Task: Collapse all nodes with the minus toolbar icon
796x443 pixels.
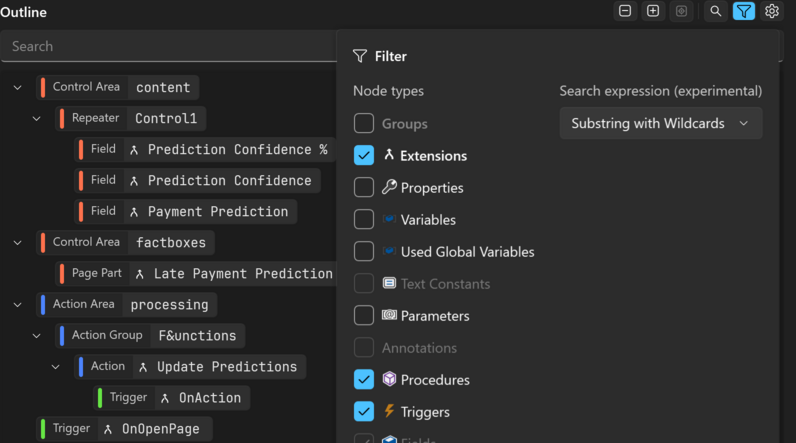Action: pyautogui.click(x=625, y=11)
